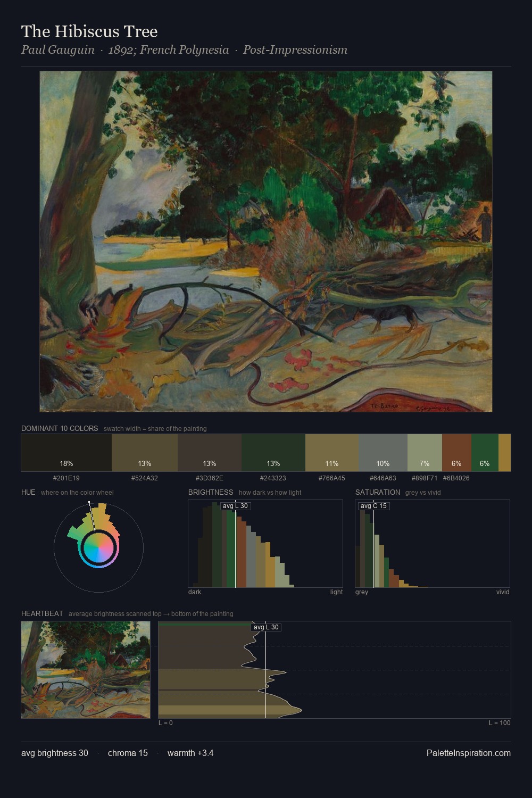This screenshot has height=798, width=532.
Task: Select the #898F71 sage swatch at 7%
Action: [425, 453]
